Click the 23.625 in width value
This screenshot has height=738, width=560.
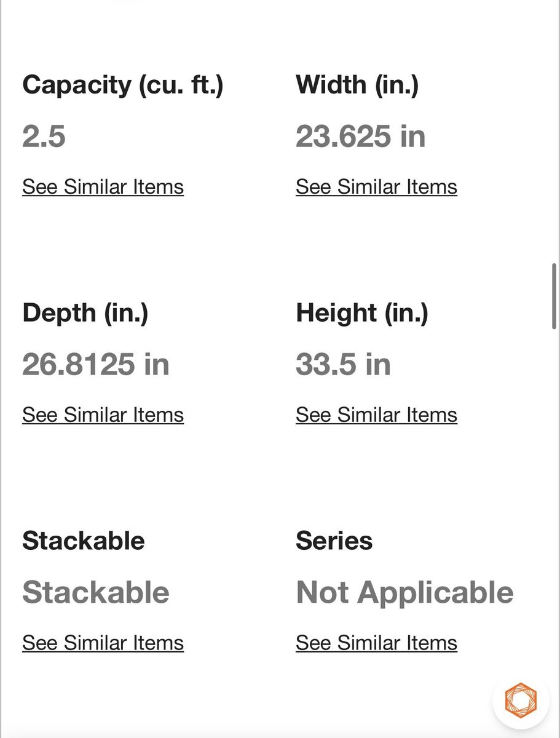(361, 137)
